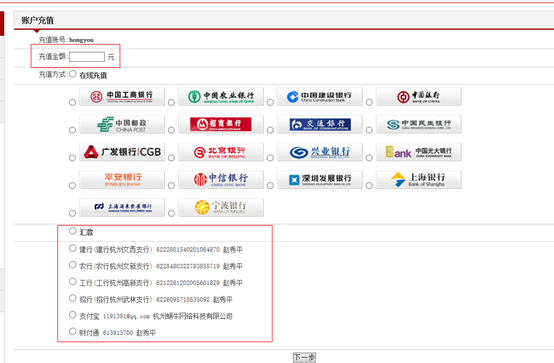Select the 汇款 remittance radio button
This screenshot has height=363, width=554.
click(x=72, y=231)
